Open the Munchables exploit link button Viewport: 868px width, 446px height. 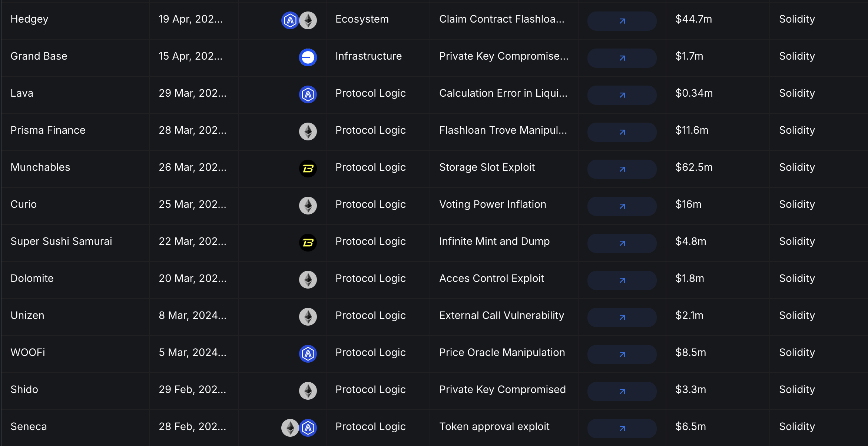(x=622, y=169)
